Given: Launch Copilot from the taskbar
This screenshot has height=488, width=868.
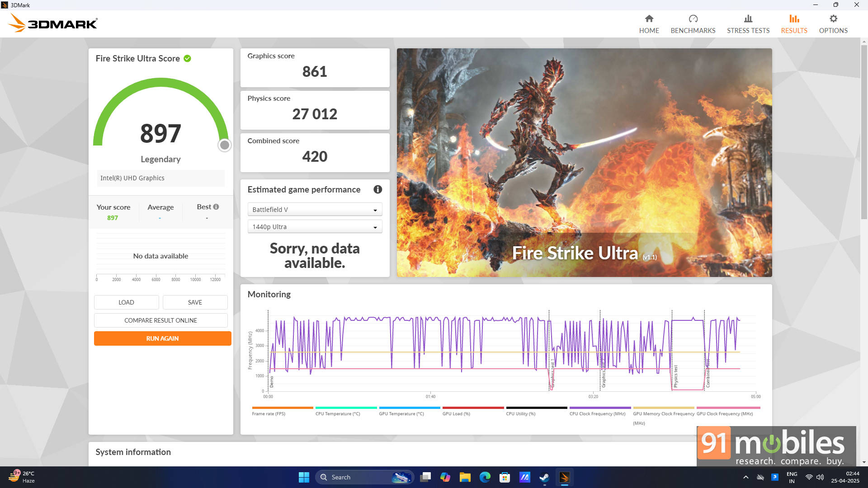Looking at the screenshot, I should point(445,477).
